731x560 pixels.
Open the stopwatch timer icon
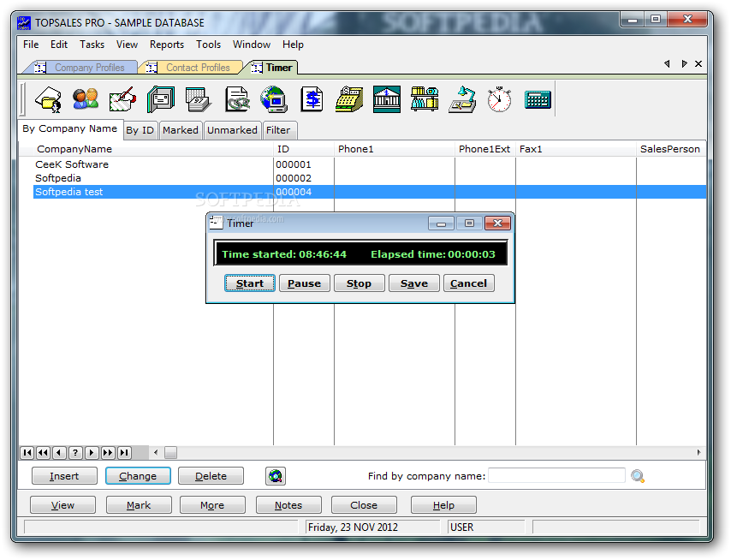(499, 99)
